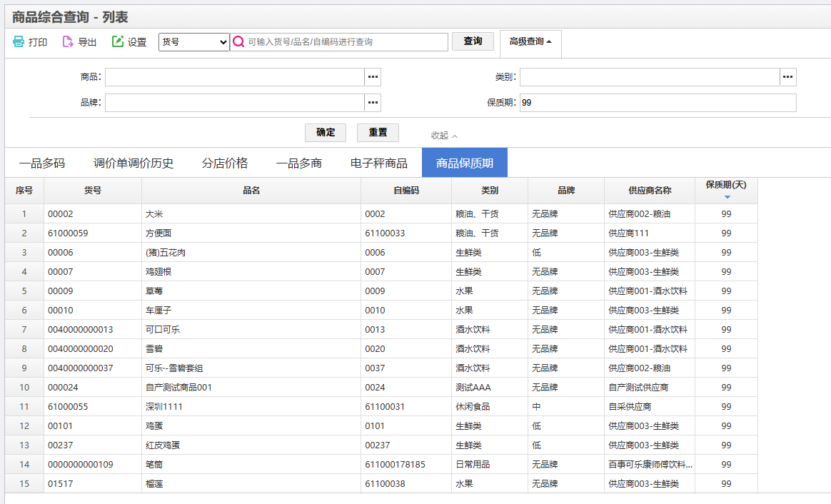Select the 方便面 product row
This screenshot has height=504, width=831.
click(x=381, y=233)
